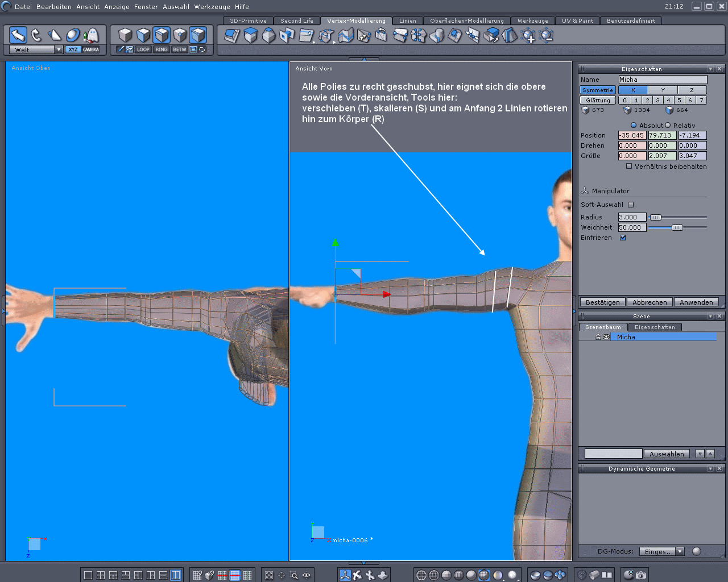Click the LOOP selection button
728x582 pixels.
point(143,49)
